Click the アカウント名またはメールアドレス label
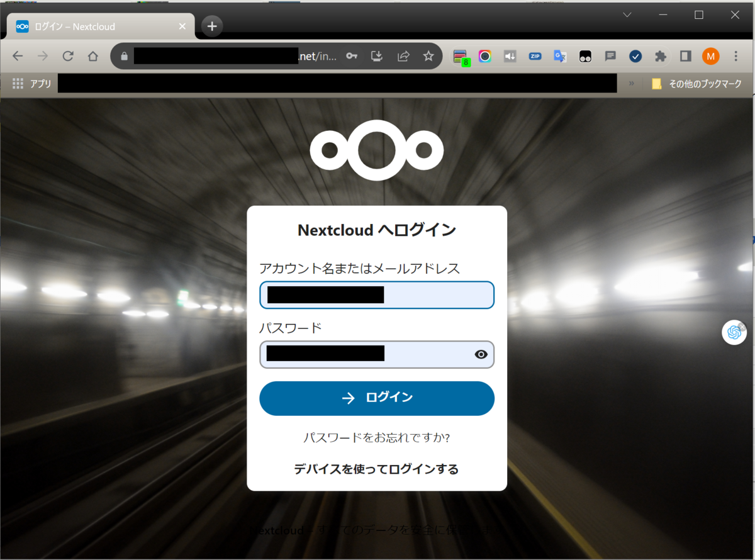This screenshot has height=560, width=755. (360, 269)
